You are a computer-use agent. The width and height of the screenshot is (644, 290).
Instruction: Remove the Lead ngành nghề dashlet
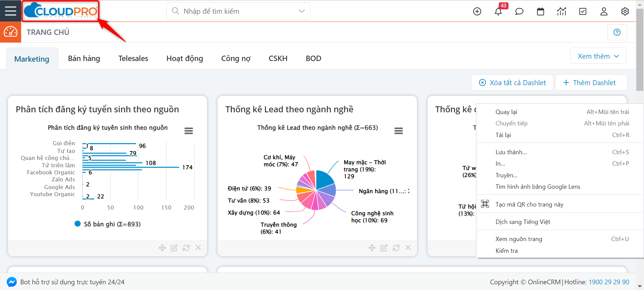click(408, 247)
